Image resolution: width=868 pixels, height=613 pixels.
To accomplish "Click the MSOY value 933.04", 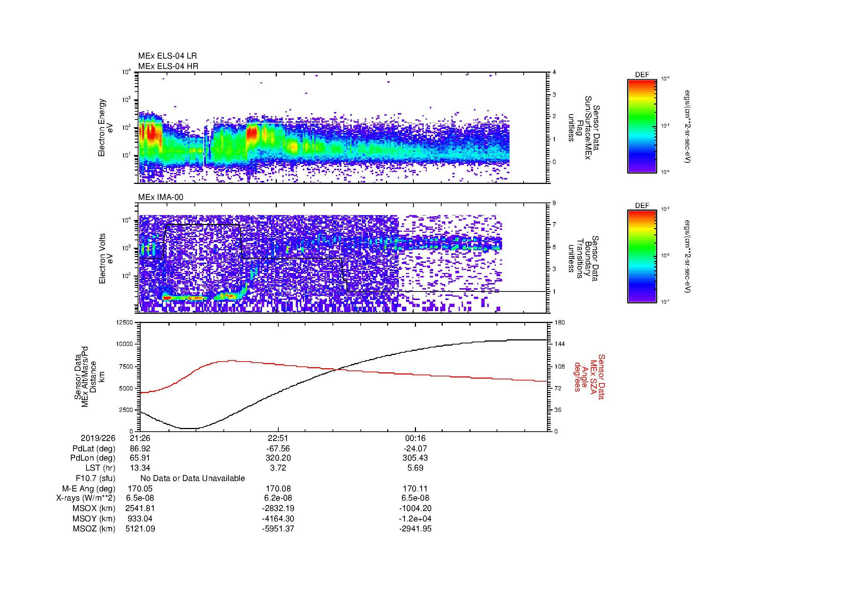I will coord(140,518).
